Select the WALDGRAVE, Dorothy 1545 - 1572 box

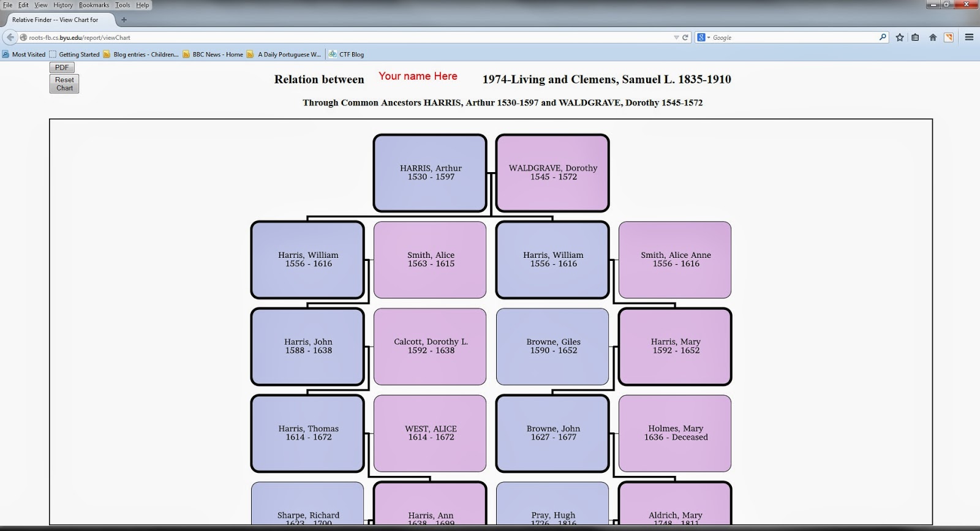[x=552, y=173]
